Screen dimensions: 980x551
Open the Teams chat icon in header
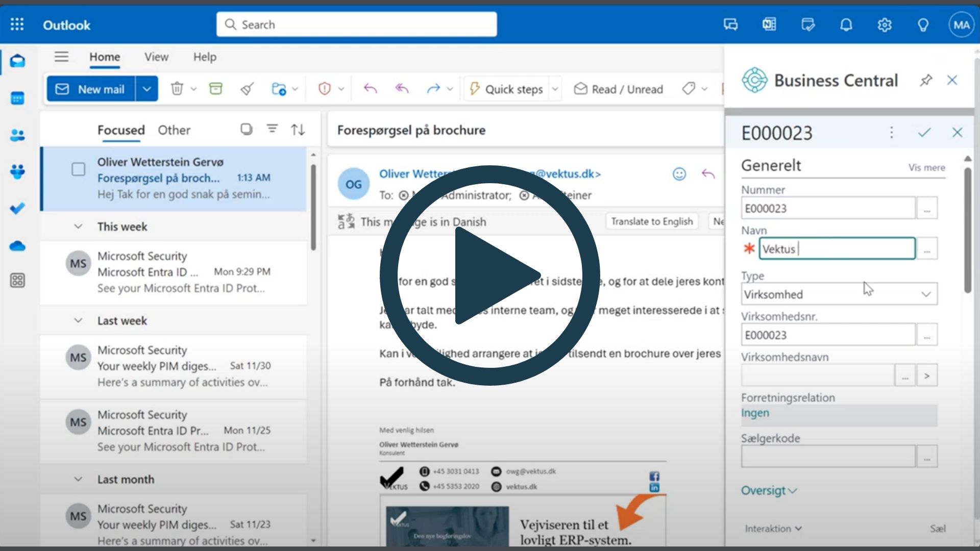click(730, 24)
